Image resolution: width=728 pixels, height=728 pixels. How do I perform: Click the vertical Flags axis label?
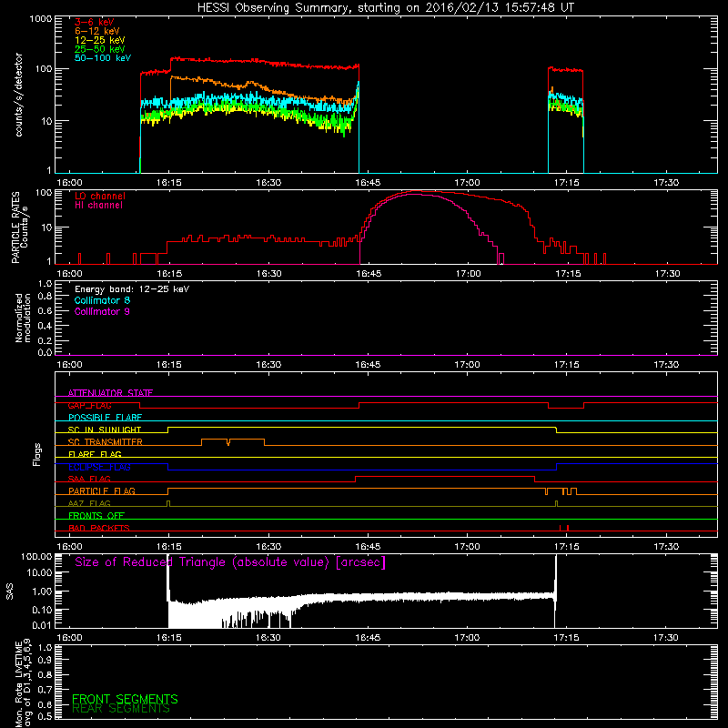(37, 454)
